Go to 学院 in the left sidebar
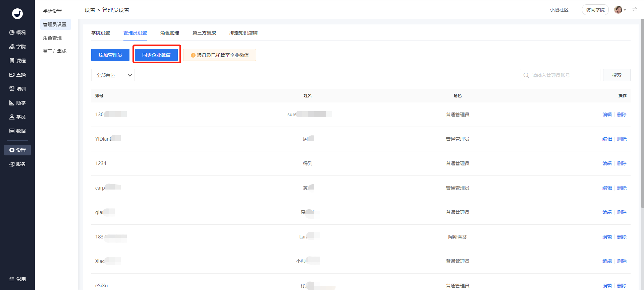 [17, 47]
